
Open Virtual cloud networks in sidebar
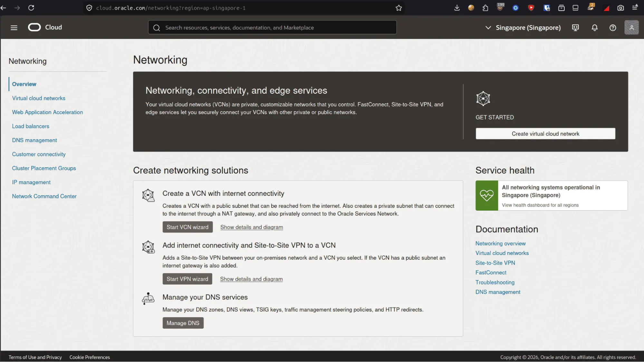[x=39, y=98]
